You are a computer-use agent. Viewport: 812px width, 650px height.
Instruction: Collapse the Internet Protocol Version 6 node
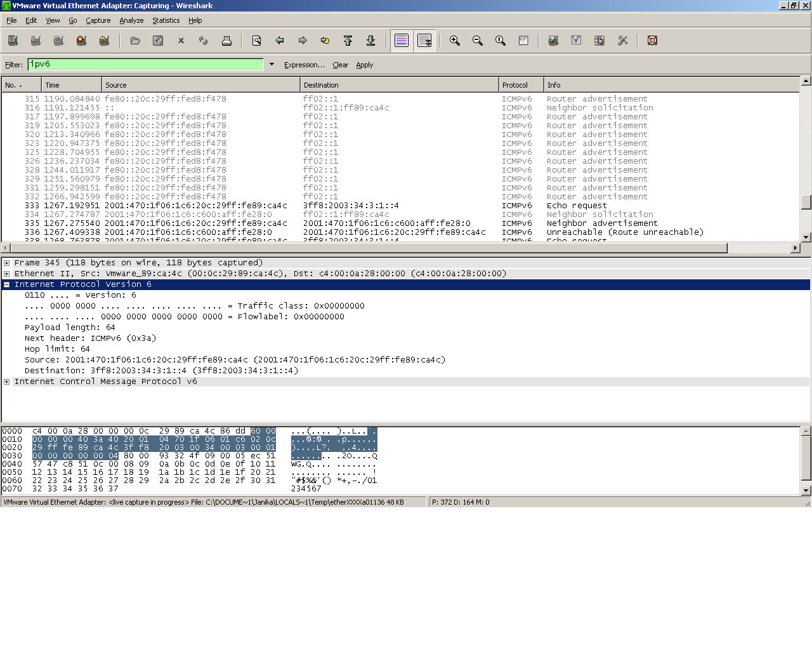pyautogui.click(x=7, y=284)
